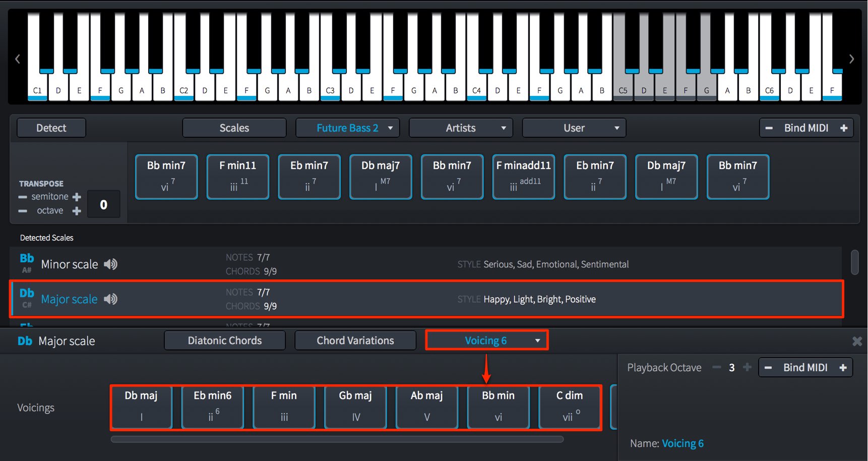Play preview of Bb Minor scale

coord(110,264)
